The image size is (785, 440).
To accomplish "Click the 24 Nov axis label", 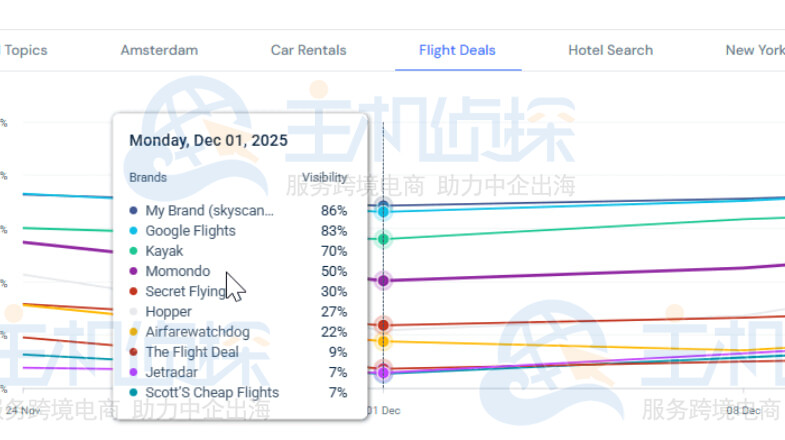I will pos(23,411).
